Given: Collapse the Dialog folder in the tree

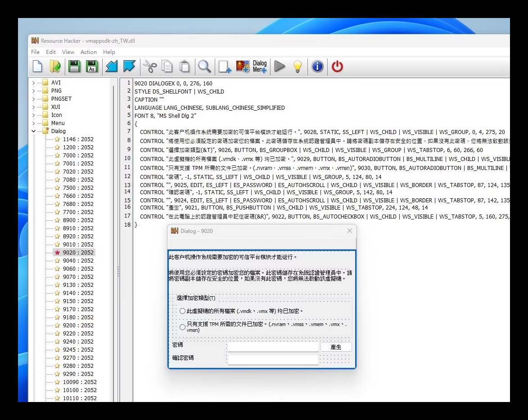Looking at the screenshot, I should (34, 131).
